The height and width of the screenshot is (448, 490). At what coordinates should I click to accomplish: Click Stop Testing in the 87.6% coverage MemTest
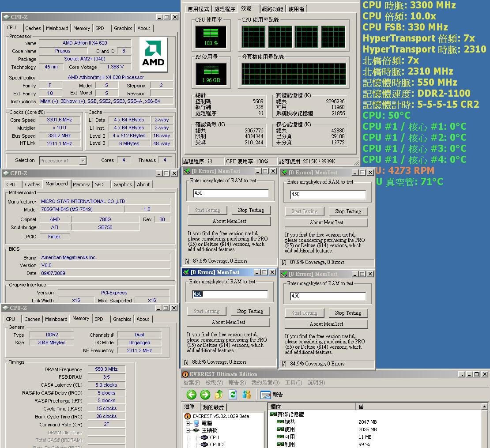[x=251, y=210]
